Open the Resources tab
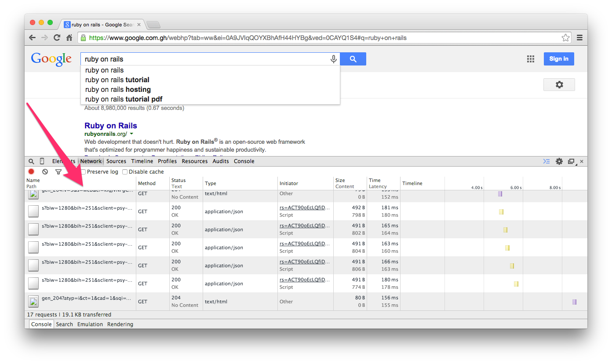The image size is (612, 364). coord(195,161)
